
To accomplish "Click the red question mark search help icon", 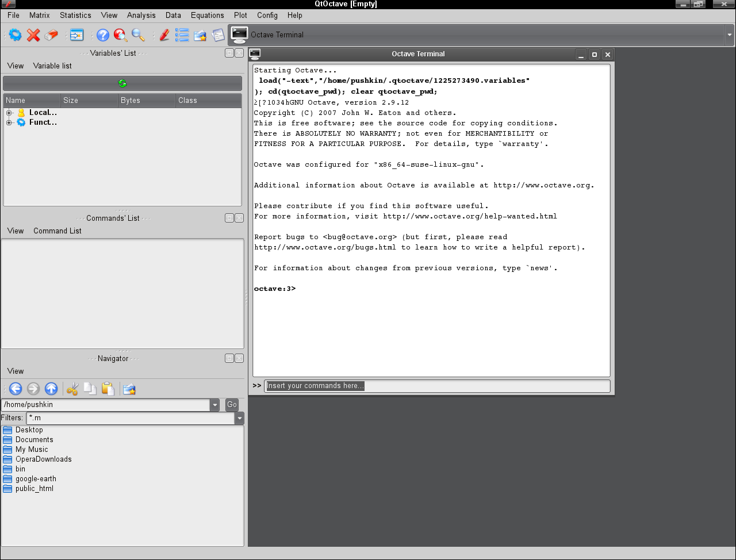I will coord(121,35).
